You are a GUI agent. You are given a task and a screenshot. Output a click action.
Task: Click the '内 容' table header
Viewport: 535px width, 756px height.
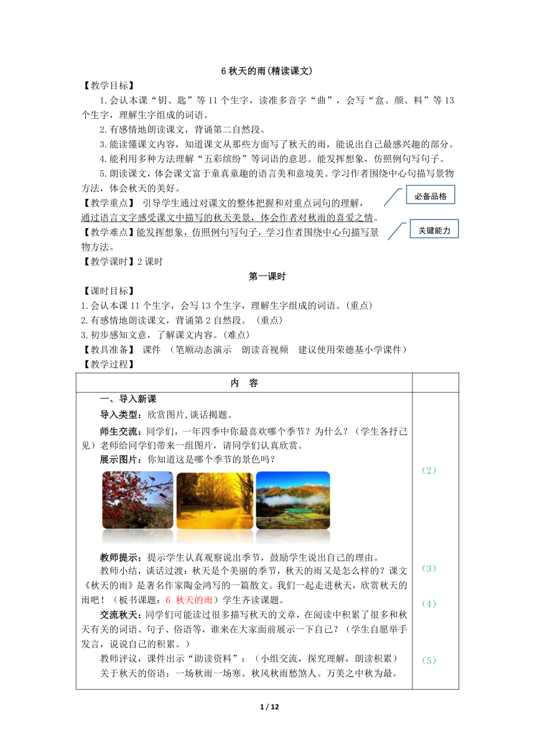pyautogui.click(x=244, y=383)
